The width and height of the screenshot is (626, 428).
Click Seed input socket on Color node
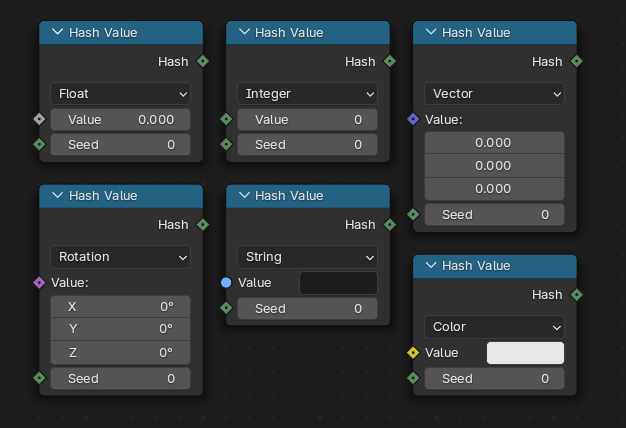tap(413, 378)
